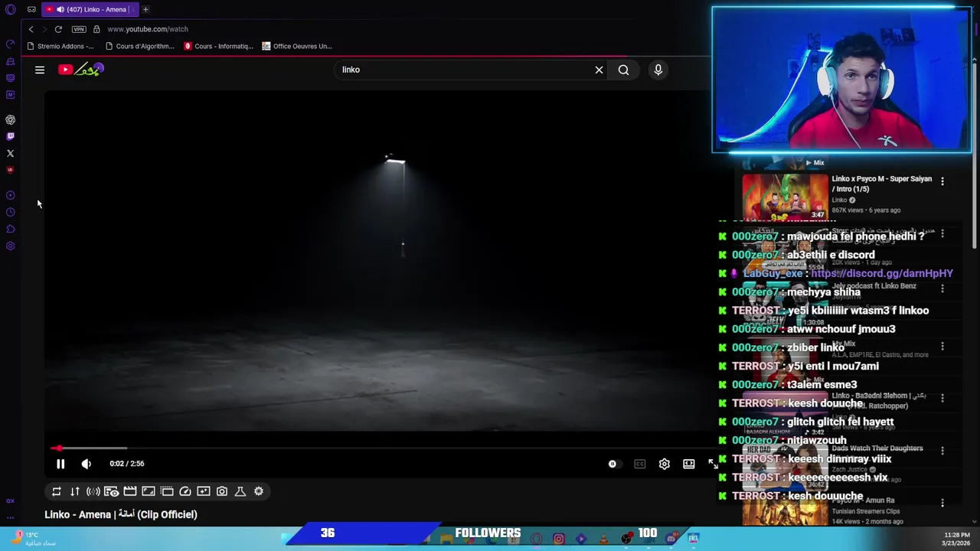Click the volume boost wave icon

click(x=93, y=491)
